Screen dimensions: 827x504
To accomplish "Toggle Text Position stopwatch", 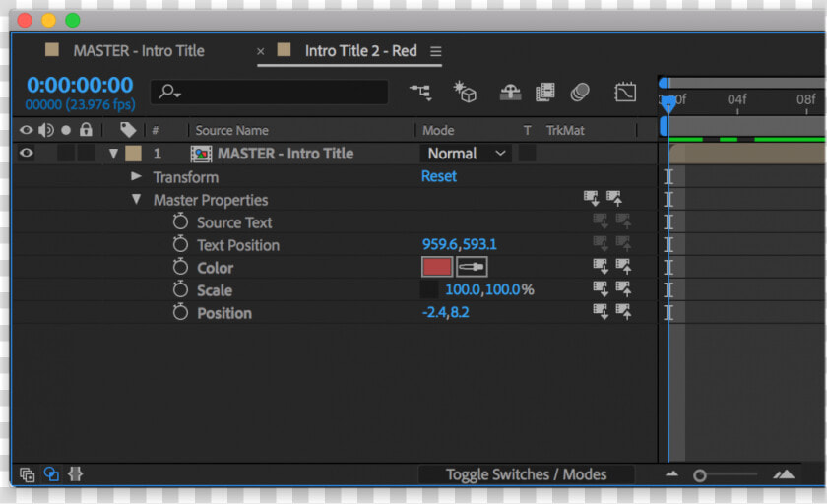I will click(180, 244).
